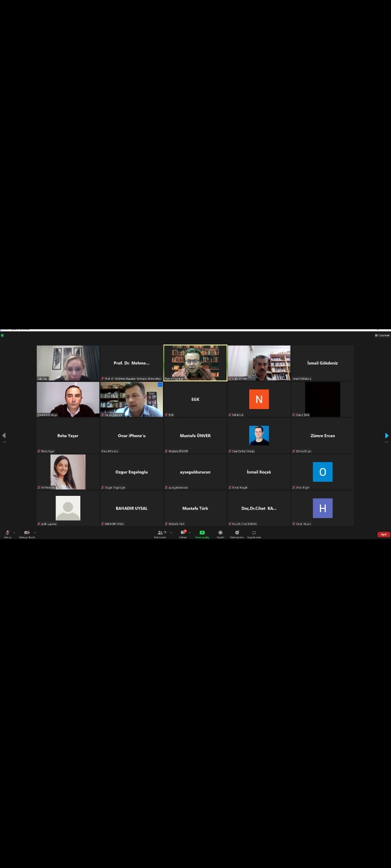391x868 pixels.
Task: Click the Mustafa ÜNVER participant tile
Action: pos(195,436)
